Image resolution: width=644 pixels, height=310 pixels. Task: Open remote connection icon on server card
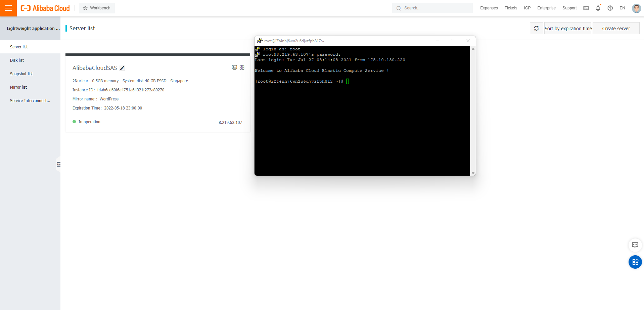coord(234,68)
